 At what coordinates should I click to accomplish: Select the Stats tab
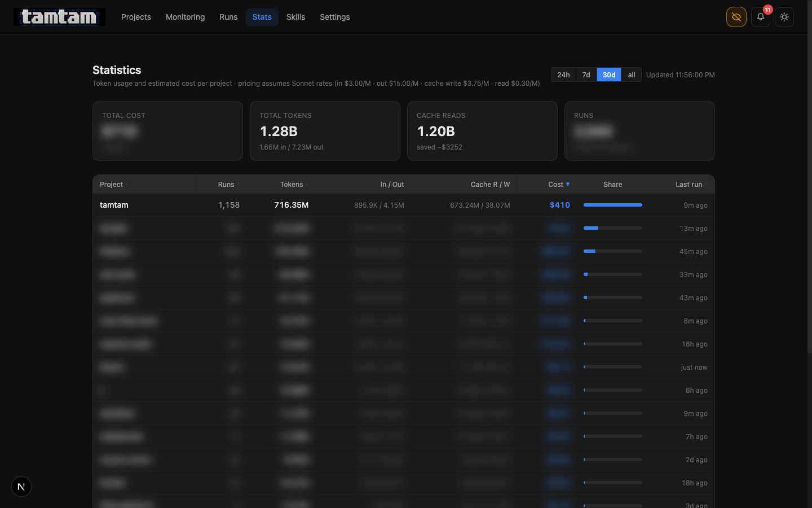tap(262, 17)
